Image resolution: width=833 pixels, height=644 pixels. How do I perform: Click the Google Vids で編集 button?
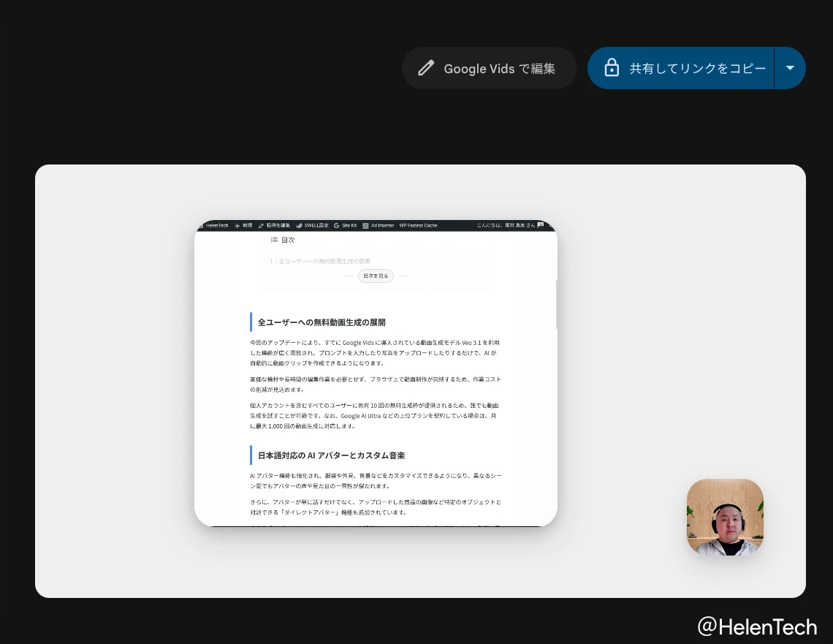pos(489,69)
